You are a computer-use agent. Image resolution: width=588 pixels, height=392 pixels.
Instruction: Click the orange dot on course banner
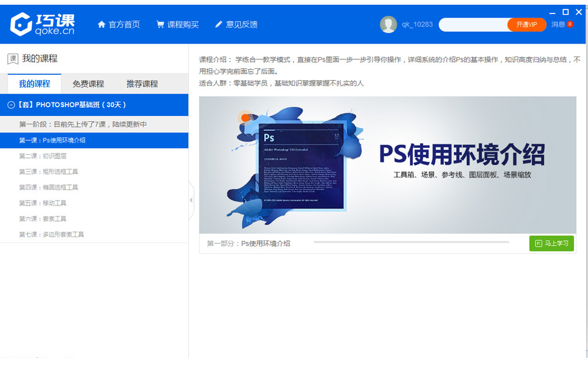(x=245, y=118)
